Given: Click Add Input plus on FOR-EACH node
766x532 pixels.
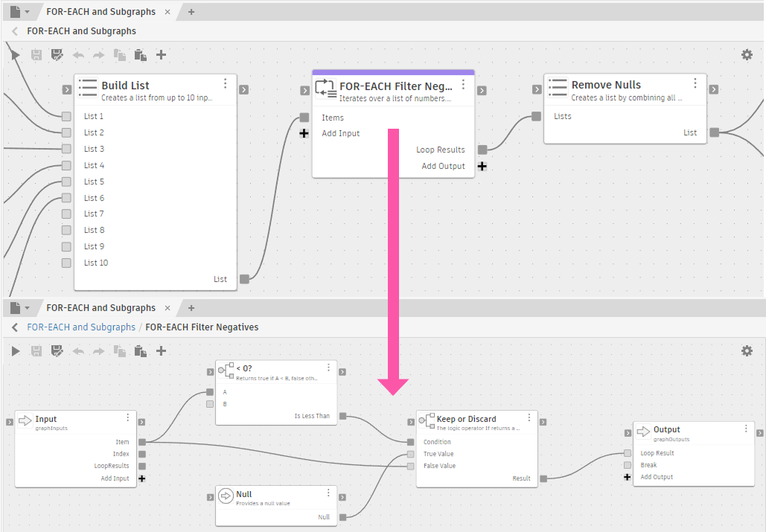Looking at the screenshot, I should coord(304,133).
